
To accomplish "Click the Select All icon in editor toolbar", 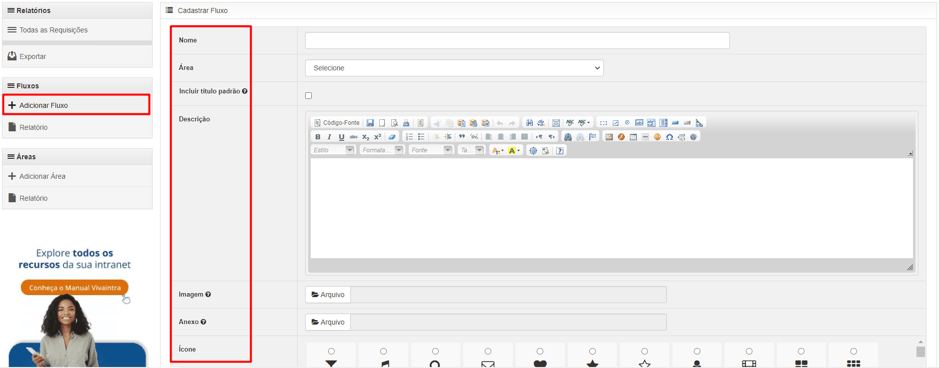I will 556,123.
